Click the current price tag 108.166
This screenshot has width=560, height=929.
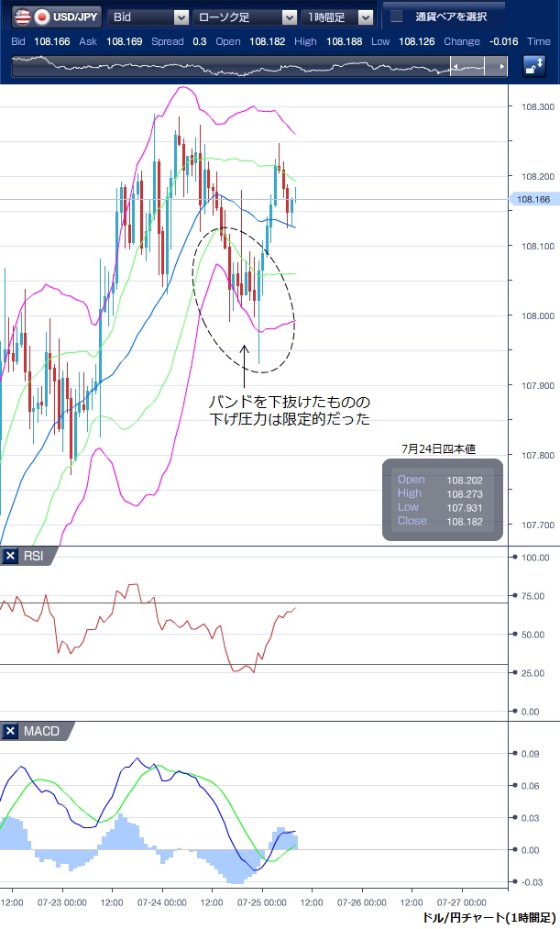click(533, 199)
